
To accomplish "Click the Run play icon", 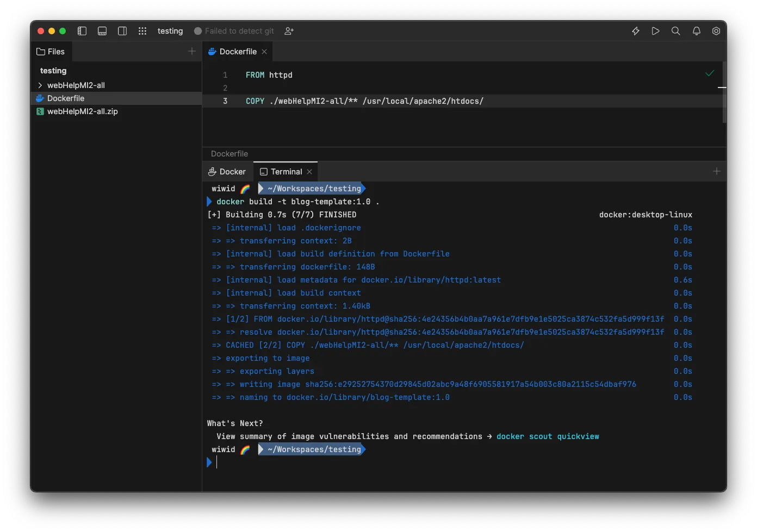I will (x=656, y=31).
